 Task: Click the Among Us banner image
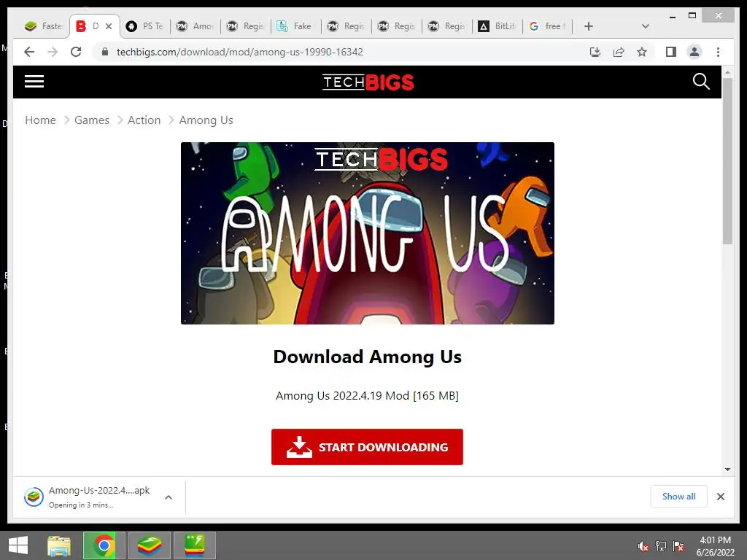coord(368,233)
